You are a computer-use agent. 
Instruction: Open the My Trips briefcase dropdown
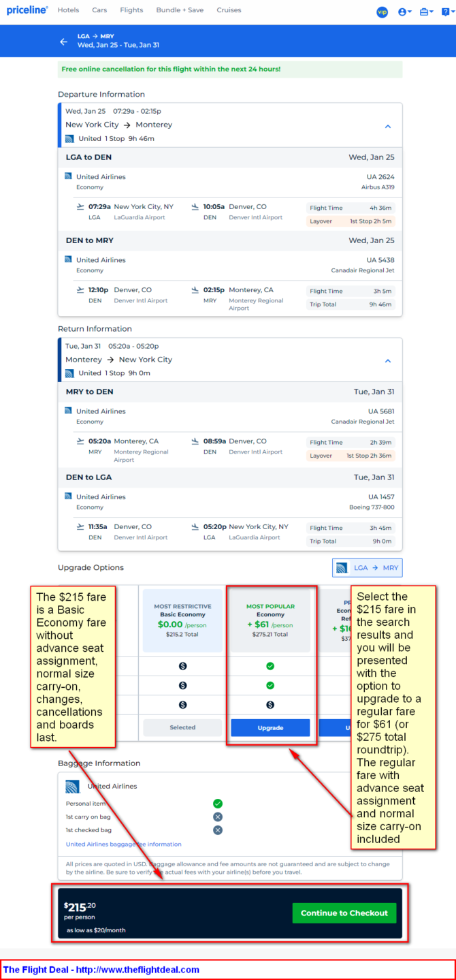point(426,12)
